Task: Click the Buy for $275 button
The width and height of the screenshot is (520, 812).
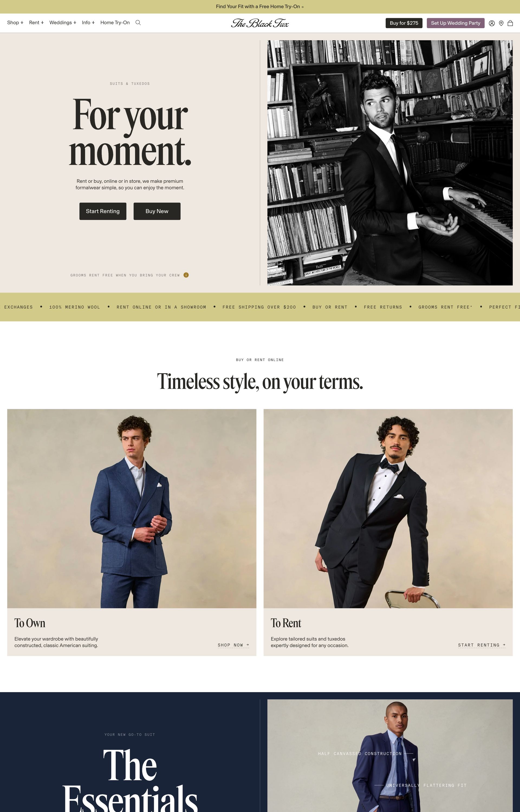Action: pyautogui.click(x=404, y=23)
